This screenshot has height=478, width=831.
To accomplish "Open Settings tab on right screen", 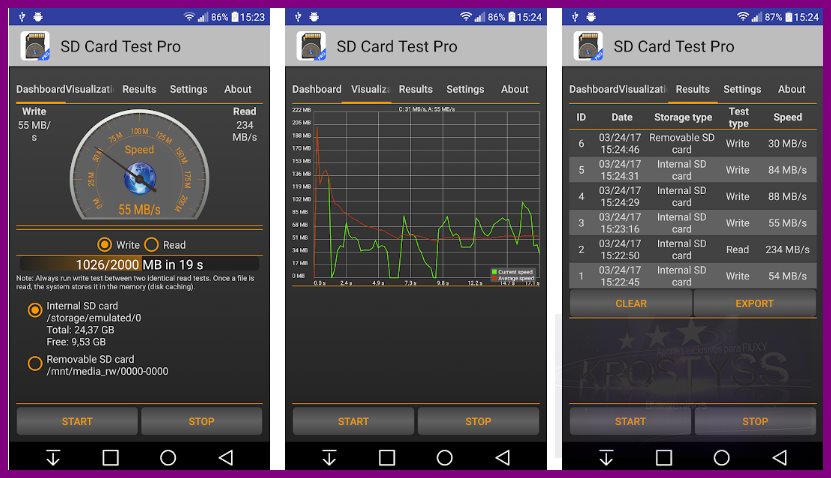I will pos(742,89).
